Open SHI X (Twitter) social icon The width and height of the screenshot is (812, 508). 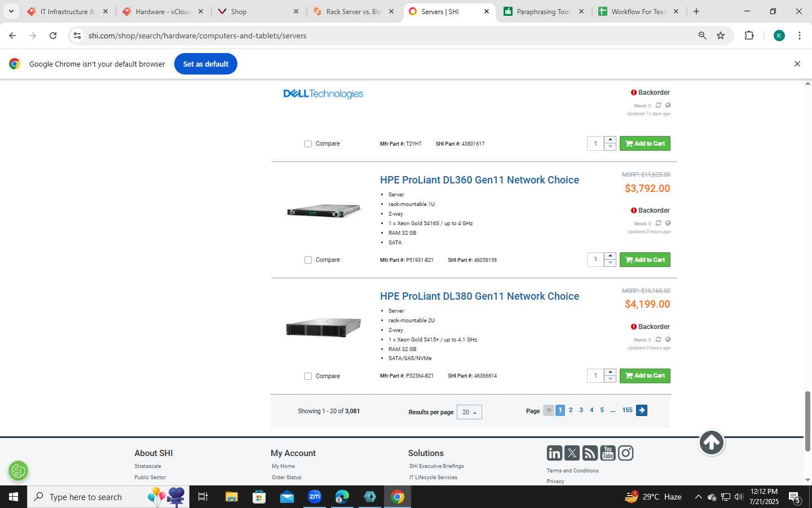(572, 453)
